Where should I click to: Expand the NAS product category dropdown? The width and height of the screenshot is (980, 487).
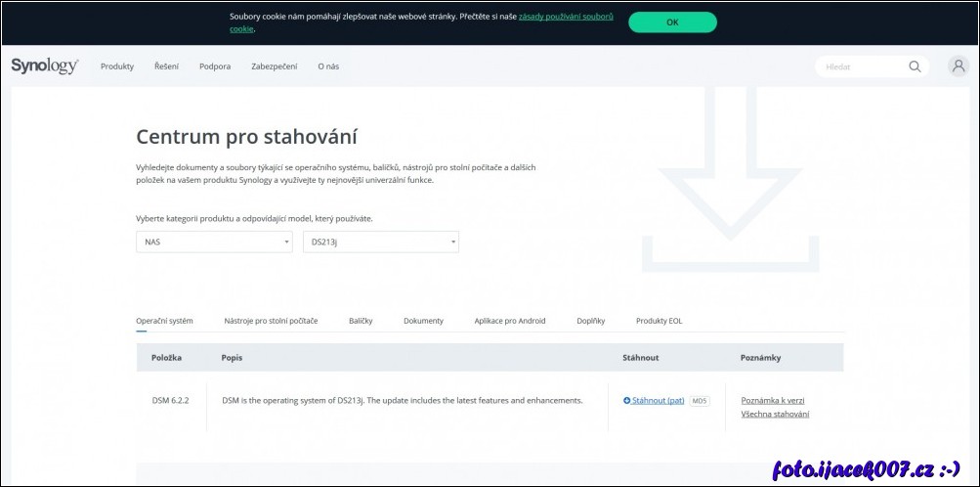click(214, 242)
